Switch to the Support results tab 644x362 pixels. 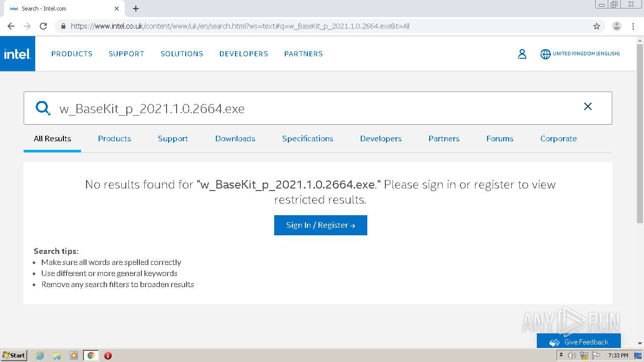click(x=173, y=139)
